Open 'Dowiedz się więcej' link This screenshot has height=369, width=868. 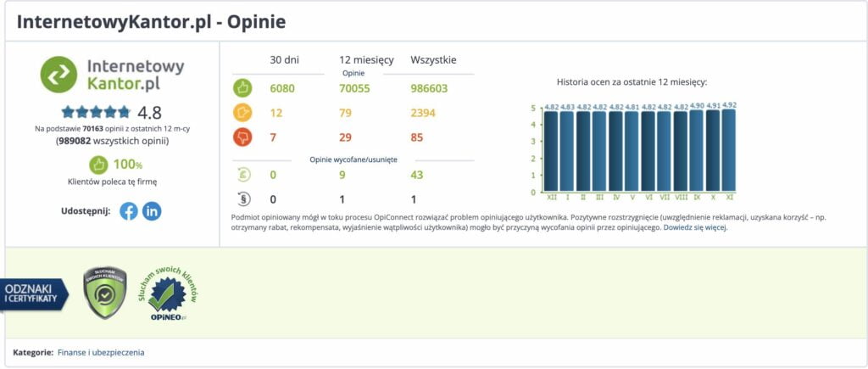pos(695,227)
